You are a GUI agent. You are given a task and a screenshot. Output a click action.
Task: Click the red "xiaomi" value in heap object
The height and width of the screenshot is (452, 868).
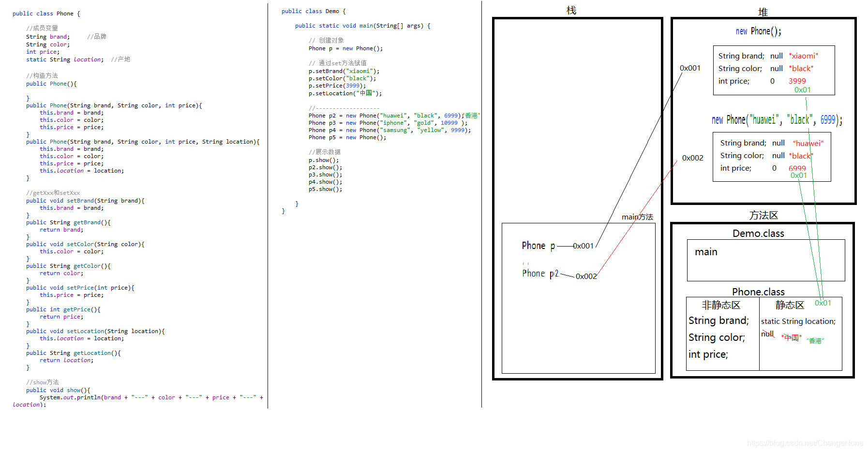tap(804, 56)
